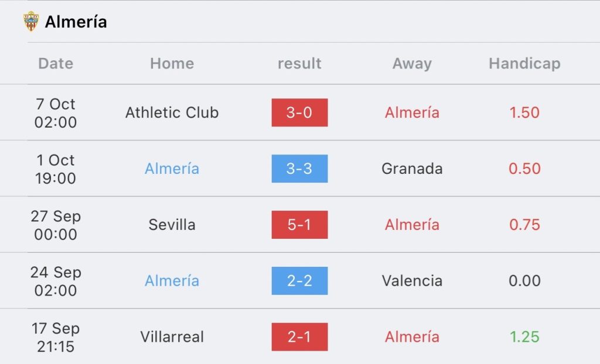Screen dimensions: 600x364
Task: Select the Date column header
Action: tap(56, 63)
